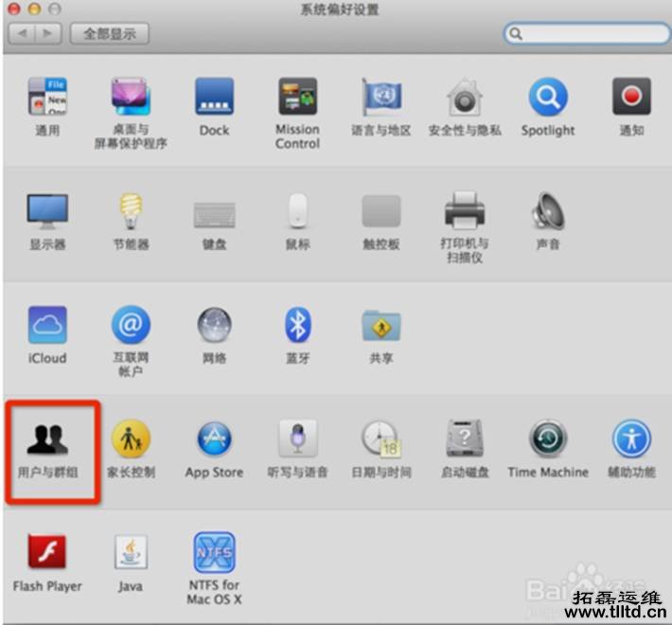Open Mission Control settings
The image size is (672, 625).
point(297,98)
